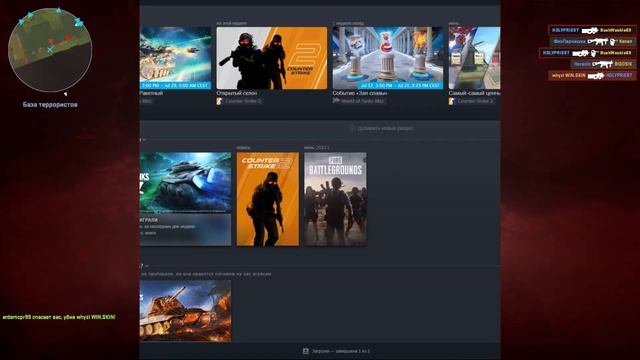Select the World of Tanks Blitz recent game card
Image resolution: width=640 pixels, height=360 pixels.
185,199
